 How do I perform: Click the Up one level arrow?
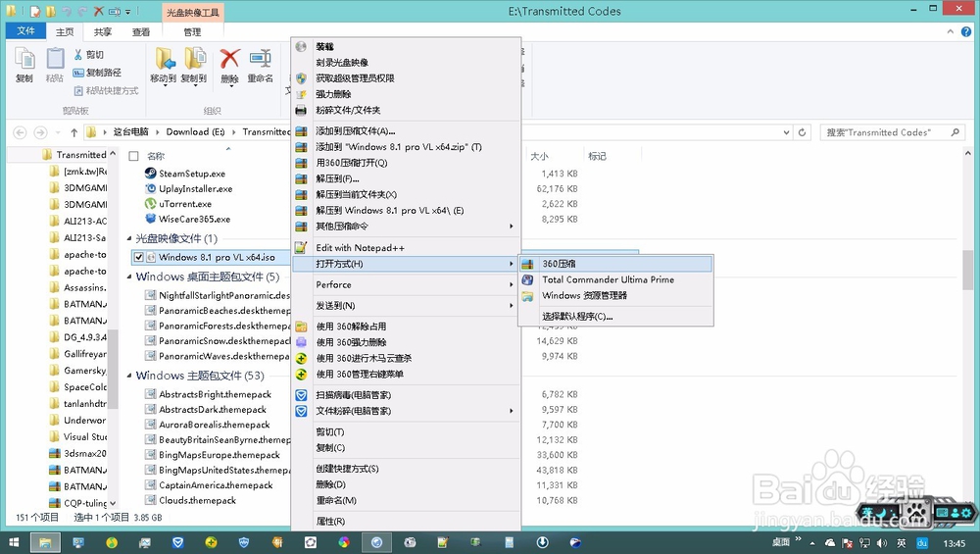pos(73,132)
